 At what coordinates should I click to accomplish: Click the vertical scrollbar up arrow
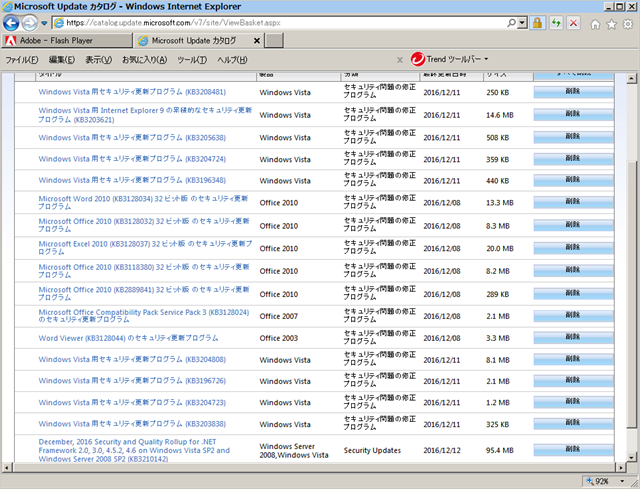point(631,78)
